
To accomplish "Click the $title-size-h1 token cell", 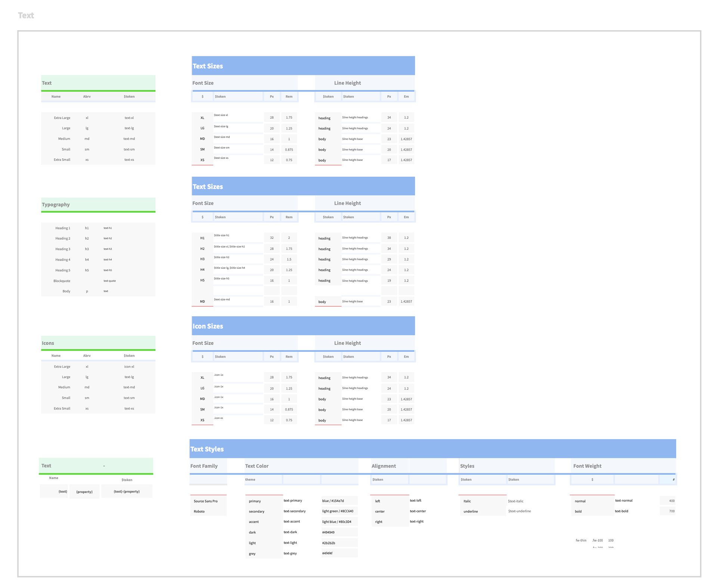I will [x=222, y=236].
